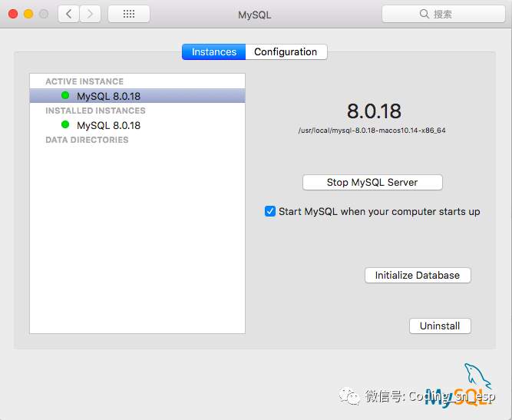
Task: Click Initialize Database button
Action: pos(418,276)
